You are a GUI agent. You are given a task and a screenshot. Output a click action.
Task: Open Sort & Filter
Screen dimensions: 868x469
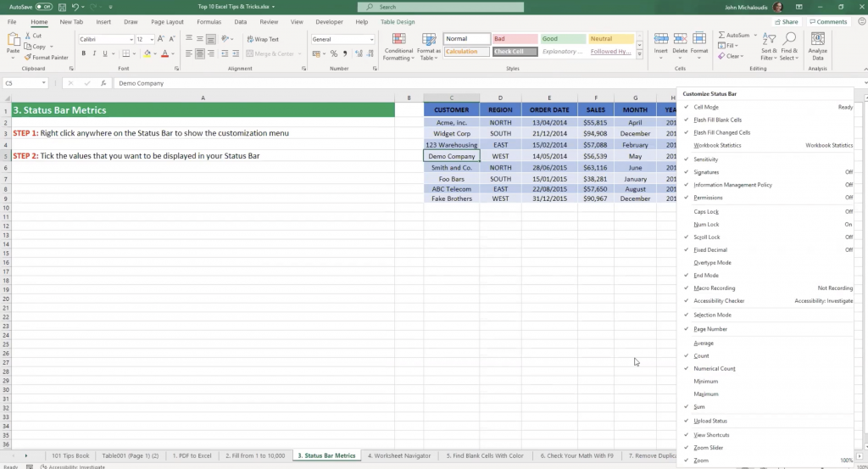tap(769, 47)
